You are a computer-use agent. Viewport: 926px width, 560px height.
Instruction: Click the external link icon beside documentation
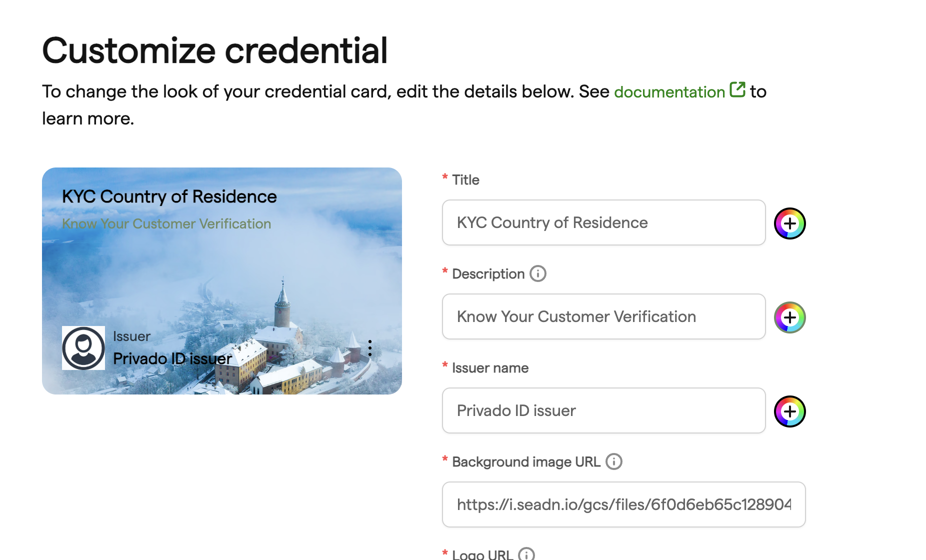(x=737, y=90)
